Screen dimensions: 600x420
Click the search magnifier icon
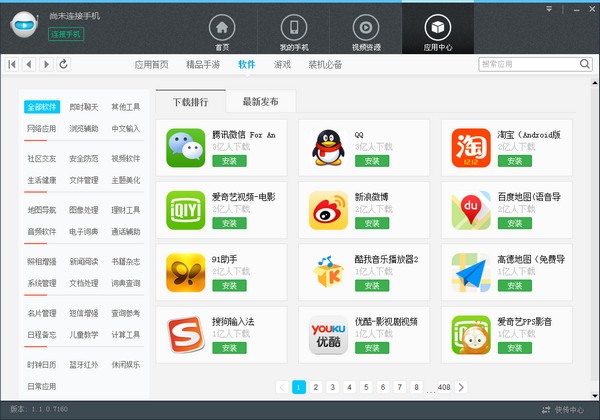tap(584, 64)
